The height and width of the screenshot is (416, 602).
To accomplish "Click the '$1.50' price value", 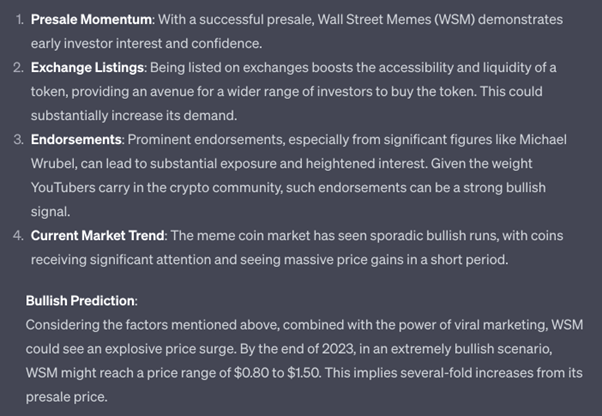I will 304,373.
